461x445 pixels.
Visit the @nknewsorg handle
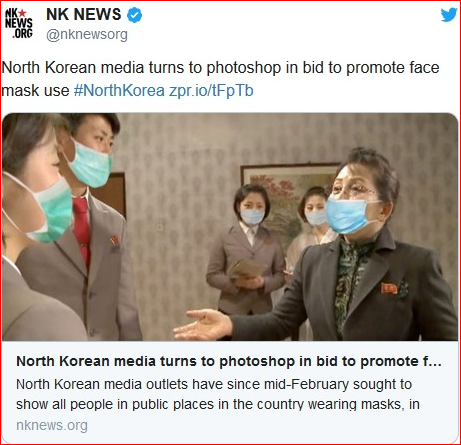click(x=87, y=34)
